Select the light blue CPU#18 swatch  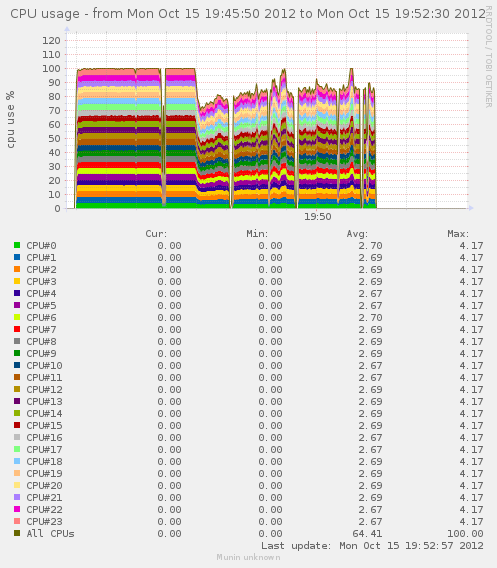tap(17, 461)
